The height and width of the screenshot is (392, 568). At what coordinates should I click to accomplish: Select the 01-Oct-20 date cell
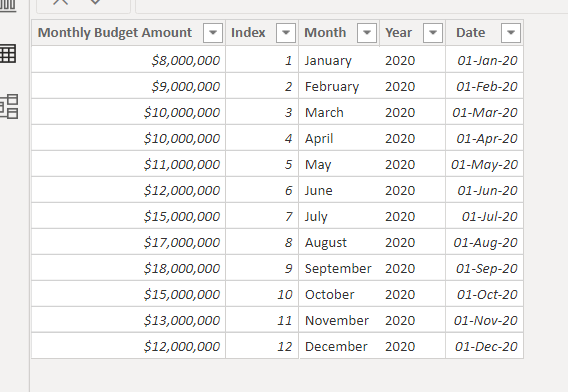pyautogui.click(x=484, y=294)
